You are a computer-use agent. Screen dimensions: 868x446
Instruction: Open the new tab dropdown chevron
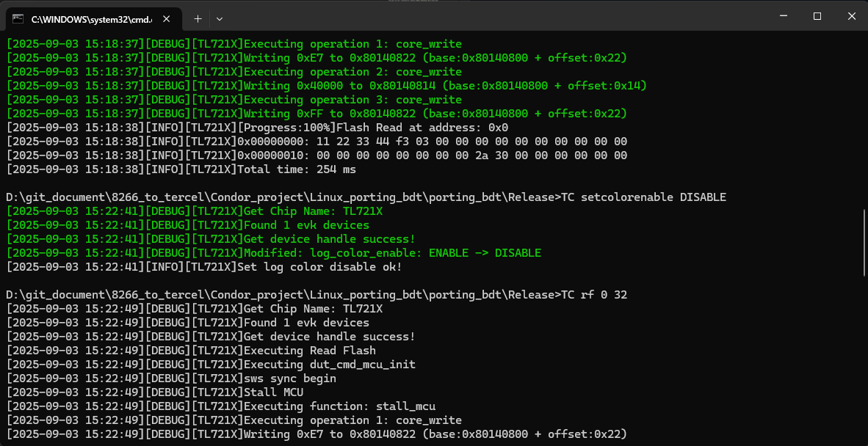click(x=219, y=18)
